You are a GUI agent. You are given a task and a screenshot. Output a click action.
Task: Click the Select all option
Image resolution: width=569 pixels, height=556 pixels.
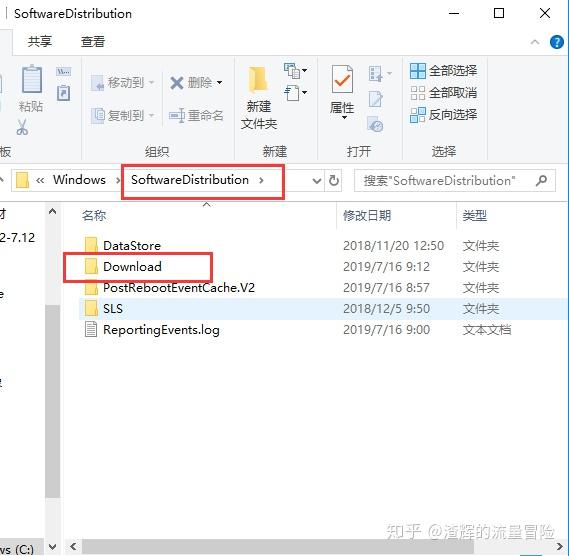[443, 70]
